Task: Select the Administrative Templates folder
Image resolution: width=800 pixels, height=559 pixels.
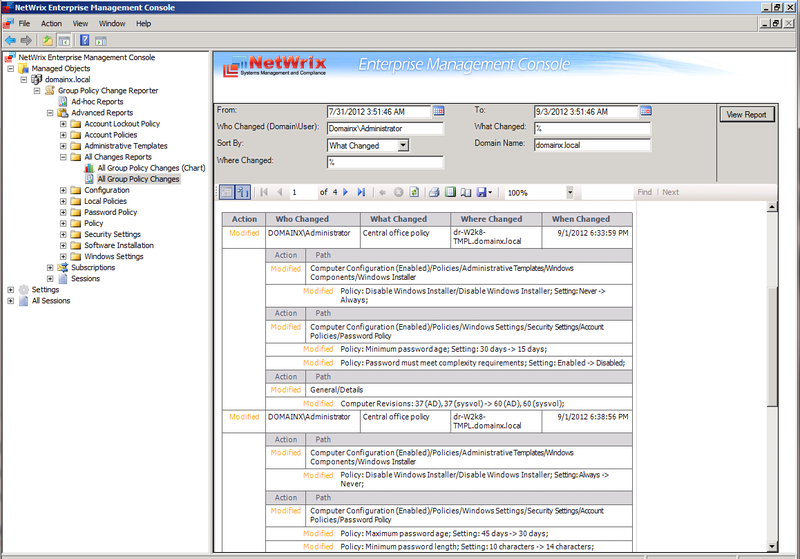Action: point(126,146)
